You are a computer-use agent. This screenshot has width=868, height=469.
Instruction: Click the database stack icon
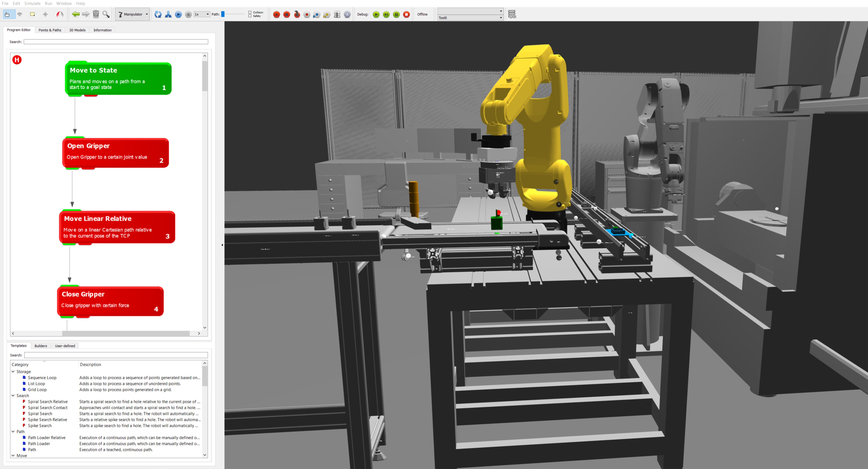point(337,14)
